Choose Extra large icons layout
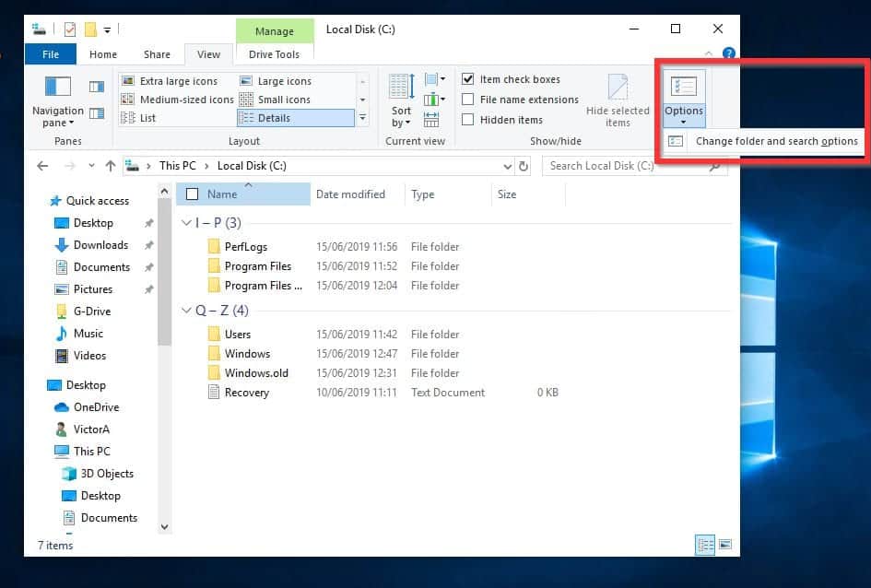The width and height of the screenshot is (871, 588). [170, 81]
